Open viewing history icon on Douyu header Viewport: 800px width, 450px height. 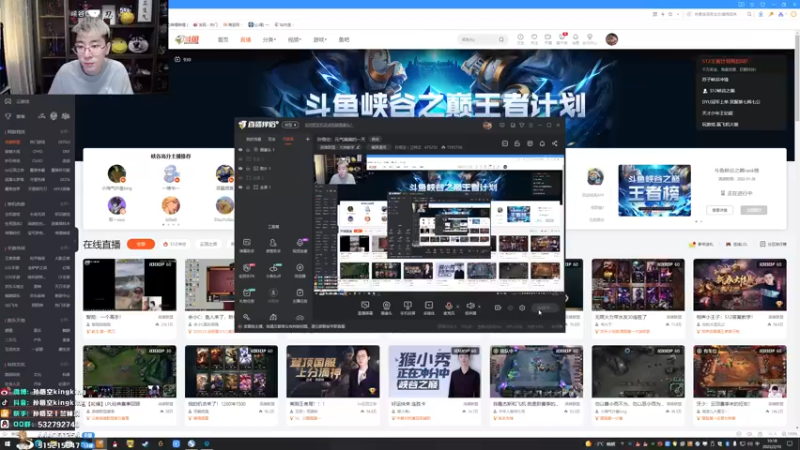(520, 39)
